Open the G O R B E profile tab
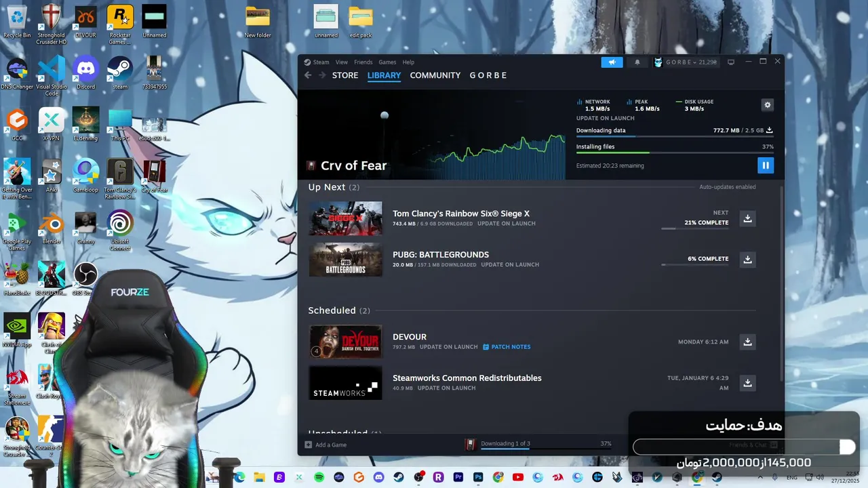The height and width of the screenshot is (488, 868). [488, 75]
